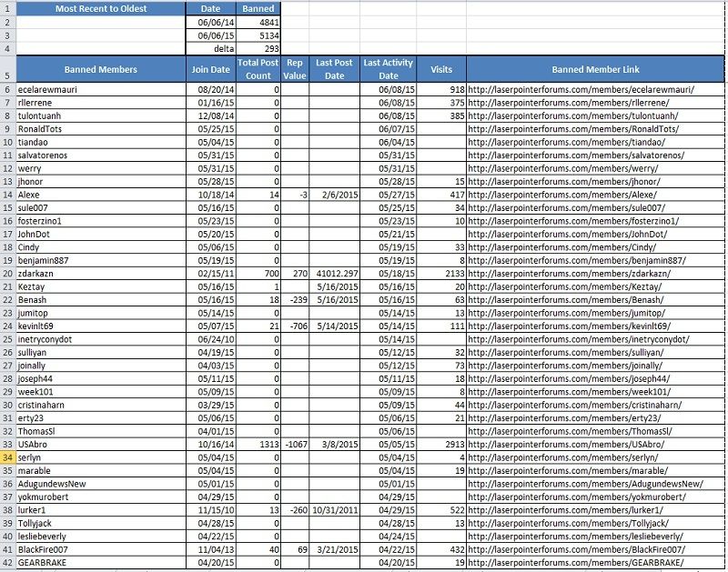Image resolution: width=728 pixels, height=572 pixels.
Task: Select the member name cell "BlackFire007"
Action: tap(101, 550)
